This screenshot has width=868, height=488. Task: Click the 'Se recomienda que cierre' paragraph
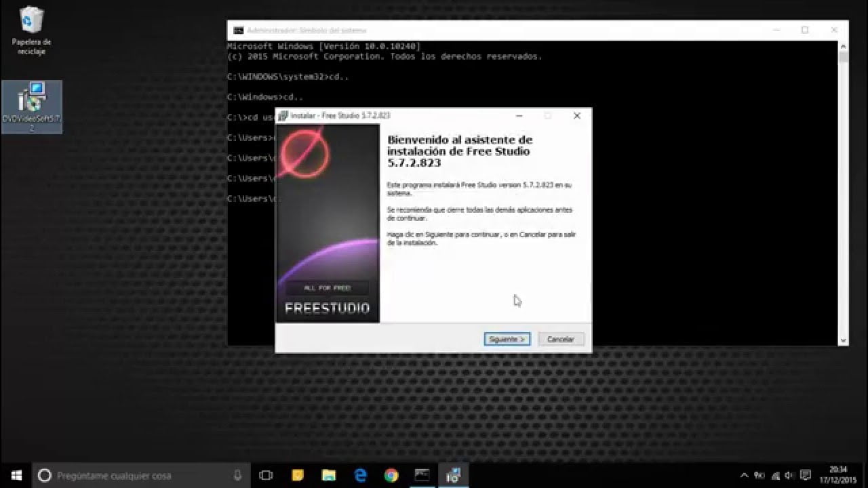[479, 214]
